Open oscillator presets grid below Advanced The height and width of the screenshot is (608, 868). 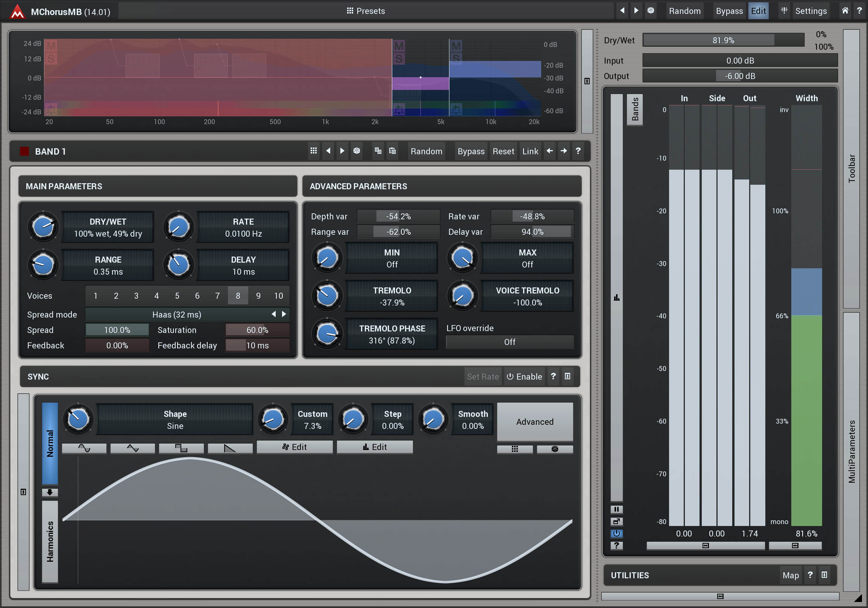point(515,449)
